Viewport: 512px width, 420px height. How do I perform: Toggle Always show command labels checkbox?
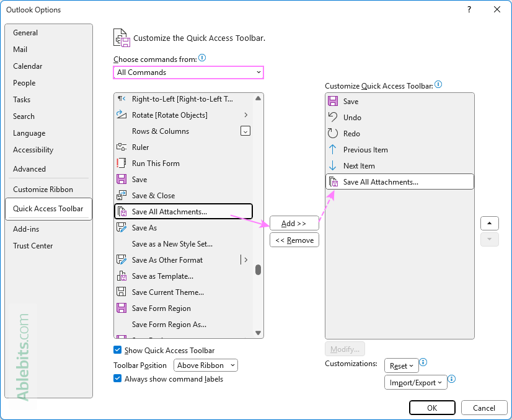pyautogui.click(x=118, y=378)
